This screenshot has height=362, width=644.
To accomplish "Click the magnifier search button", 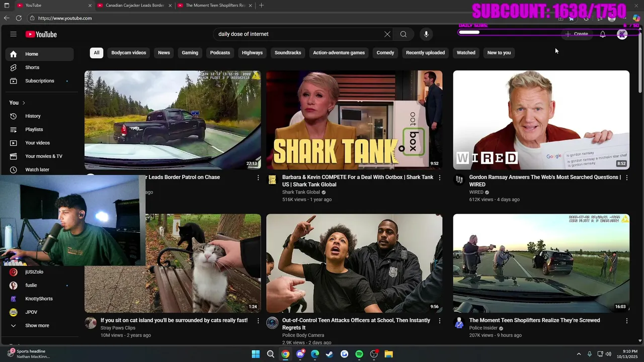I will [404, 34].
